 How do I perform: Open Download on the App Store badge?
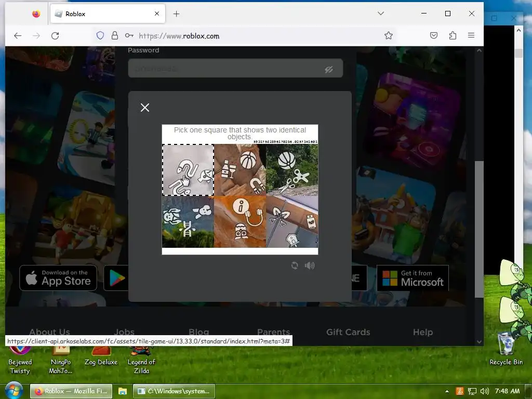coord(58,278)
